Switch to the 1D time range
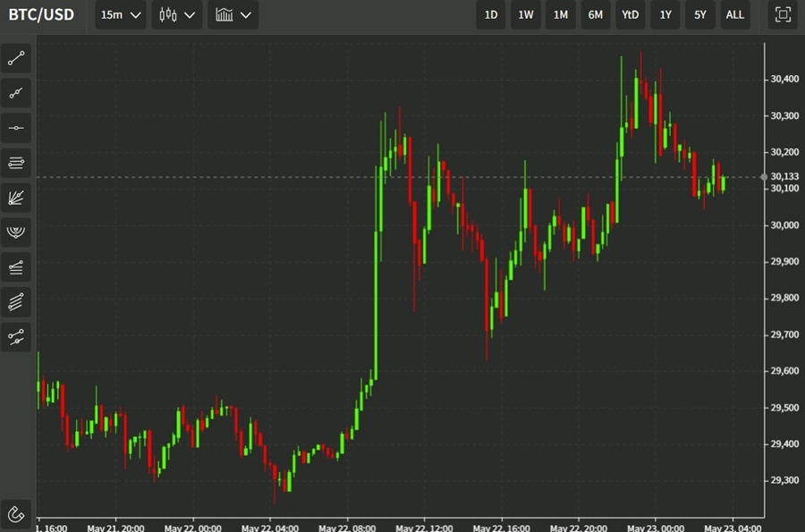805x532 pixels. pos(491,15)
